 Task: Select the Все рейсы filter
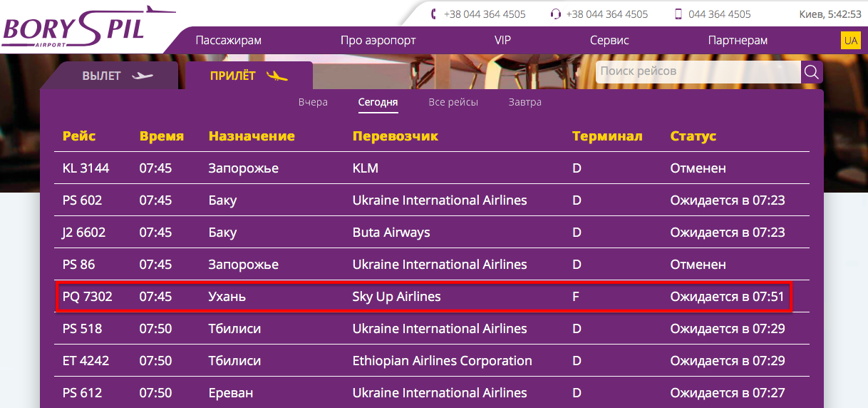coord(453,102)
